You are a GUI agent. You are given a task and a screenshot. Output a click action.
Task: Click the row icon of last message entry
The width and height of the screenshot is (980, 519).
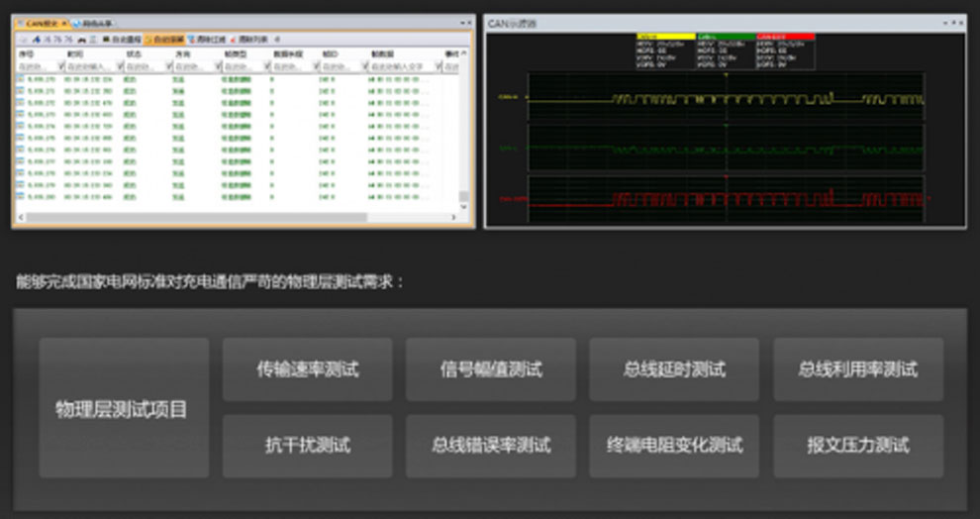point(21,197)
